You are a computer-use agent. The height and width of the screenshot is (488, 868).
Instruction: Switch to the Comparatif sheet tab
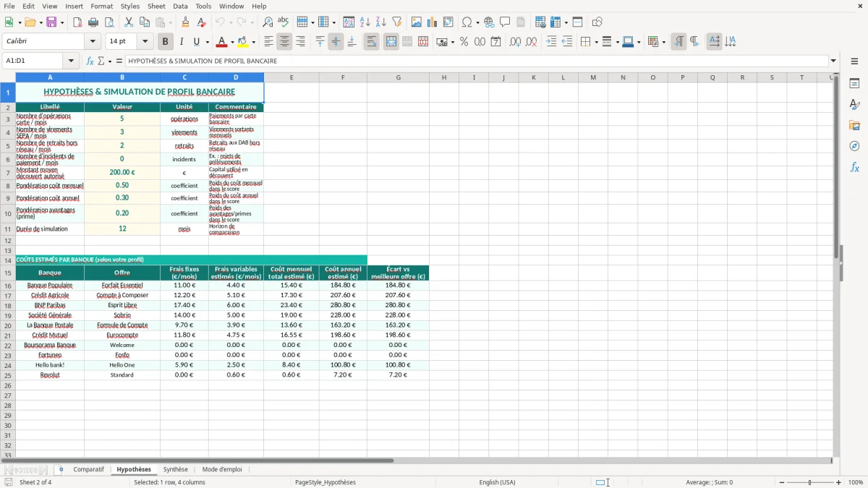(x=88, y=470)
